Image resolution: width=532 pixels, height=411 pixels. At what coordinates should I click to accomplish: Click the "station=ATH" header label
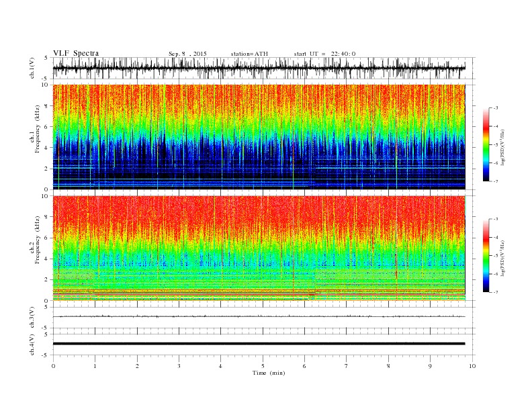tap(249, 54)
